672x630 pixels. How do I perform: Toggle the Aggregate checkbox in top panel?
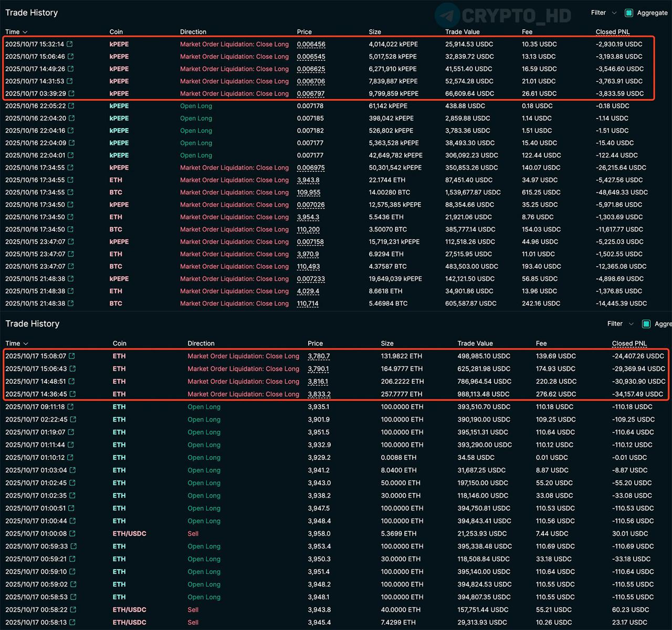[x=629, y=13]
